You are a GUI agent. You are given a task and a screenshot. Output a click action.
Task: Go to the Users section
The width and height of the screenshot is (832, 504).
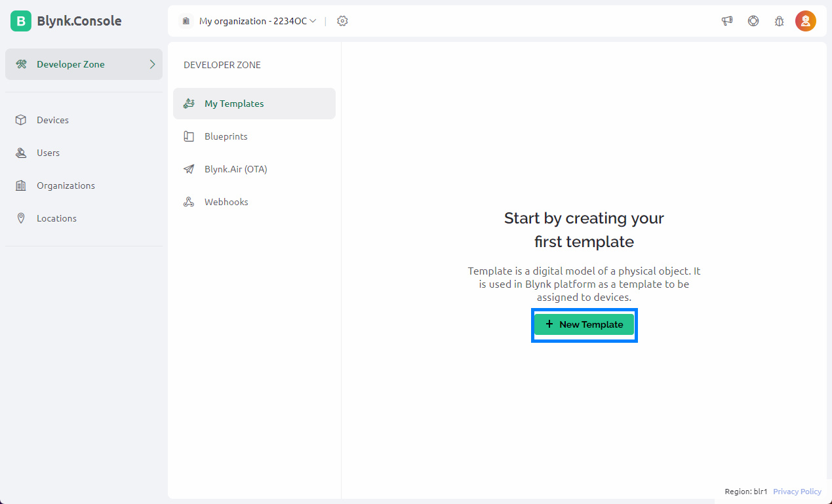(84, 153)
